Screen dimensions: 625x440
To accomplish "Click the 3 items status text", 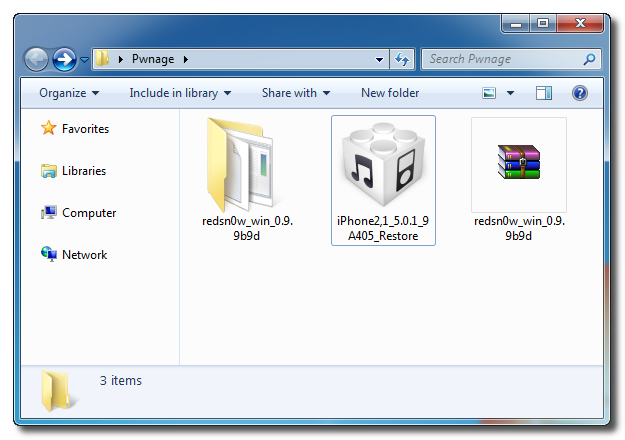I will point(121,381).
